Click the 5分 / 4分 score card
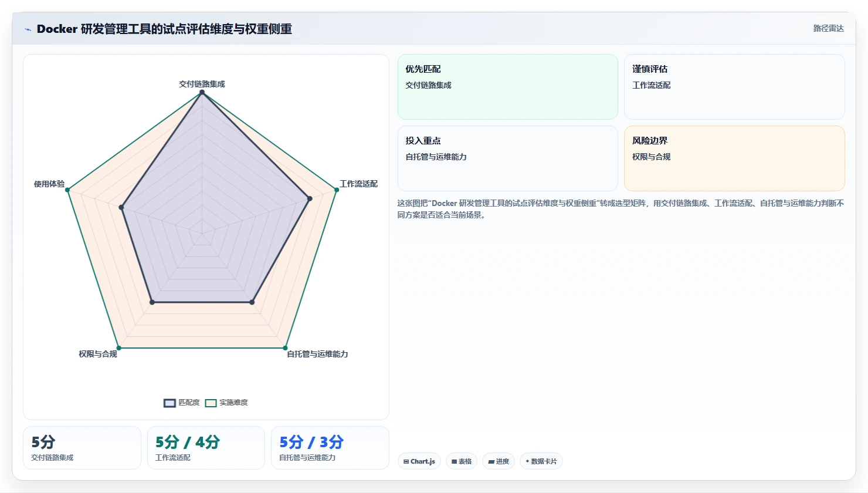Image resolution: width=868 pixels, height=493 pixels. pos(206,448)
